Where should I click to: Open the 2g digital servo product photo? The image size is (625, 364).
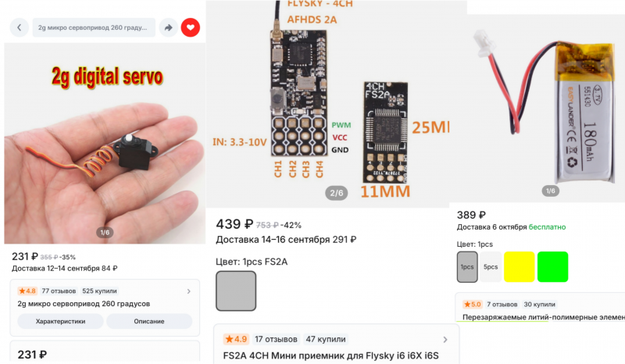pos(105,144)
